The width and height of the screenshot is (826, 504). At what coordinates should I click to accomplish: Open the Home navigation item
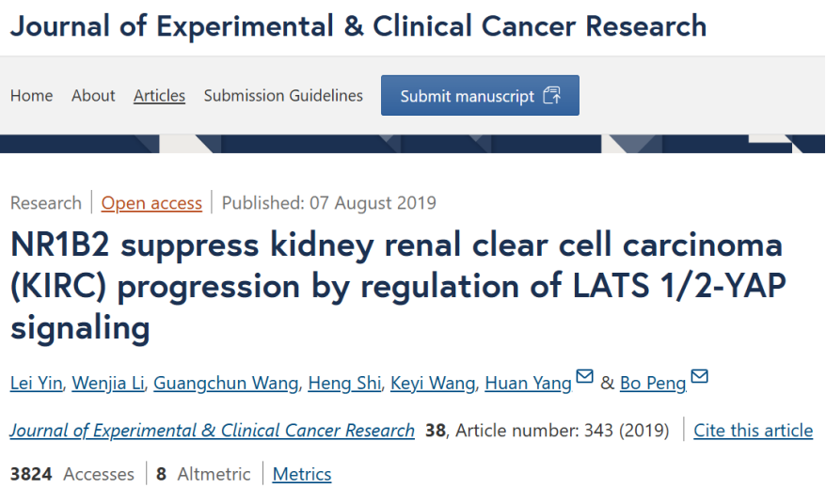[32, 95]
